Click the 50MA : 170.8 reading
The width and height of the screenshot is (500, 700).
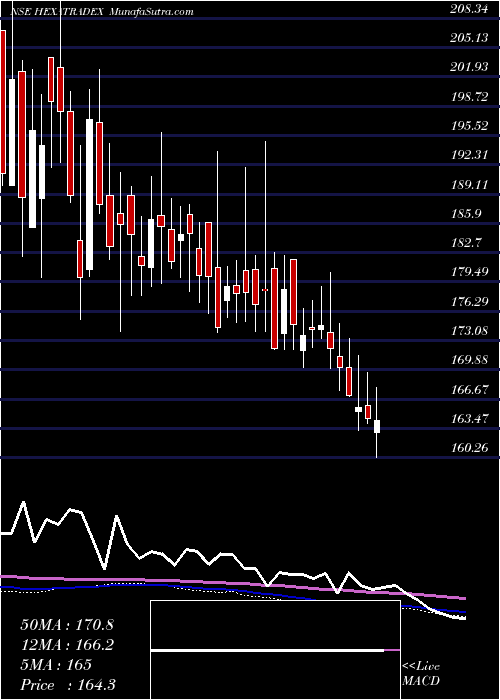(67, 625)
